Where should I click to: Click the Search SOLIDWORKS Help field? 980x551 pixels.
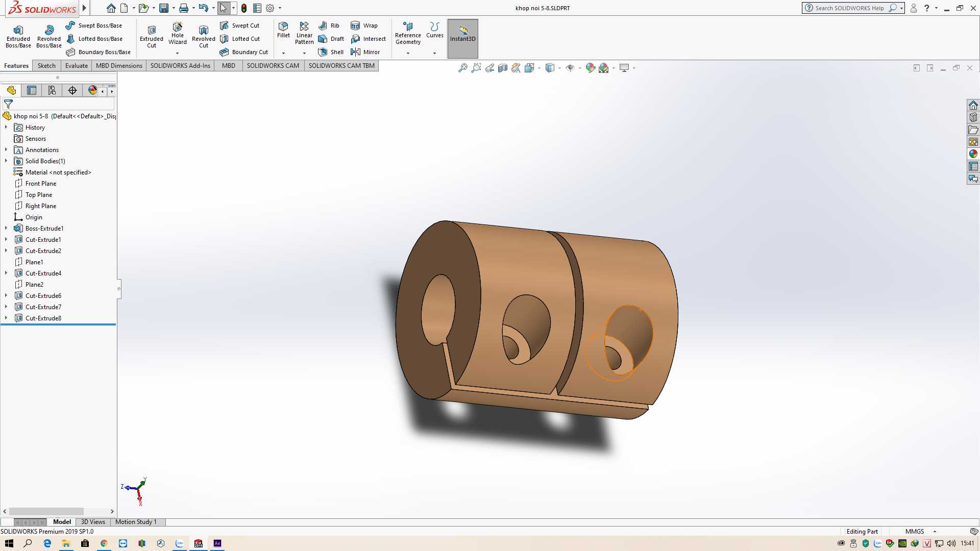click(850, 8)
